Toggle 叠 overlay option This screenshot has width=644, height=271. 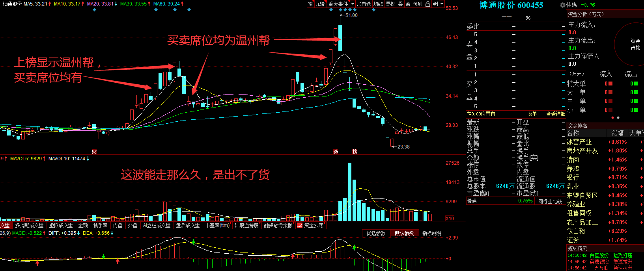click(x=400, y=4)
